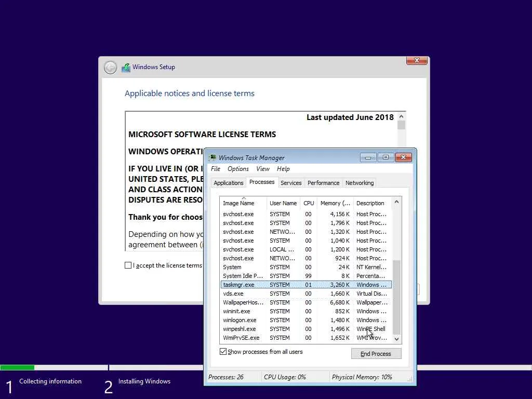The height and width of the screenshot is (399, 532).
Task: Select svchost.exe using 924 K memory
Action: [x=306, y=258]
